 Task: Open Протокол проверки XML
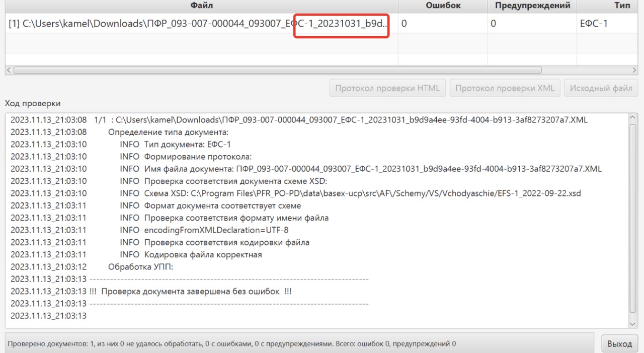coord(505,88)
